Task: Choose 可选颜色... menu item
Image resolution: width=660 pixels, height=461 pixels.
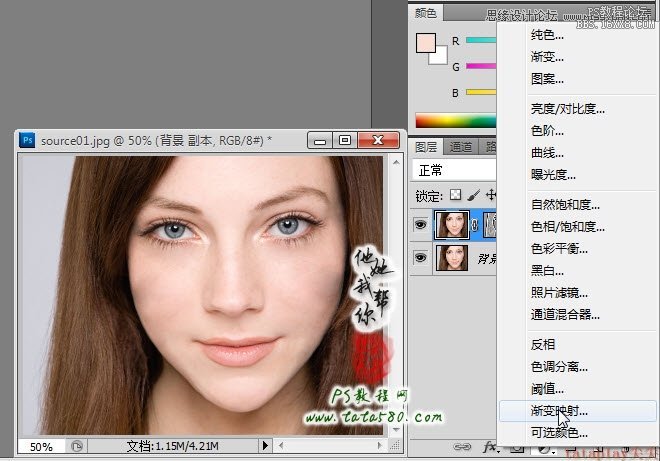Action: click(x=559, y=432)
